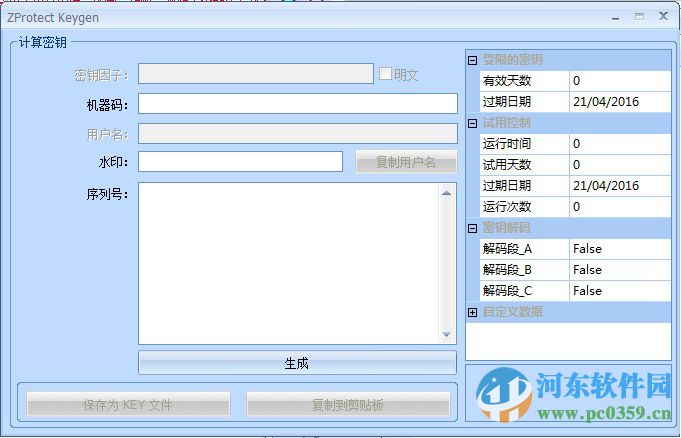The height and width of the screenshot is (438, 681).
Task: Click 保存为 KEY 文件 button
Action: click(x=128, y=405)
